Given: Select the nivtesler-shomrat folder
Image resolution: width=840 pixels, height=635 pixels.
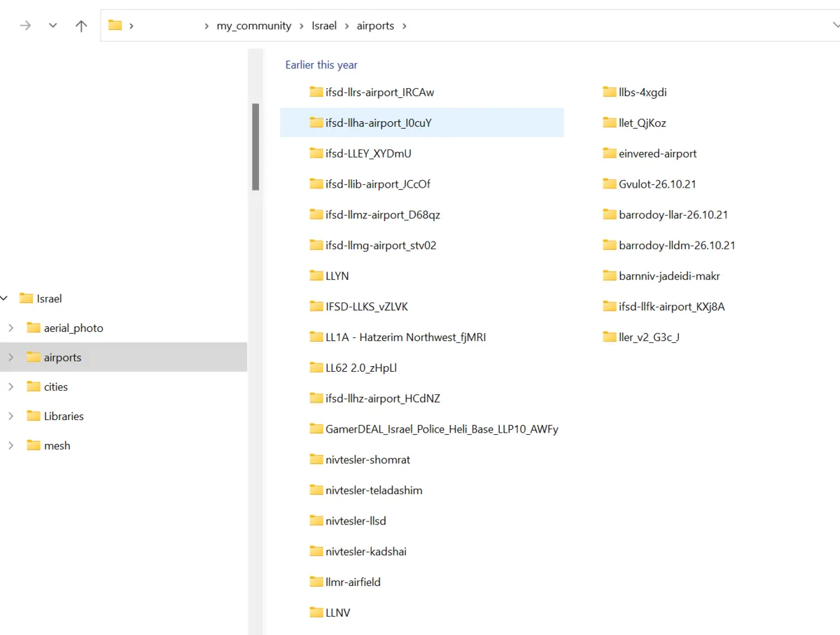Looking at the screenshot, I should [x=367, y=460].
